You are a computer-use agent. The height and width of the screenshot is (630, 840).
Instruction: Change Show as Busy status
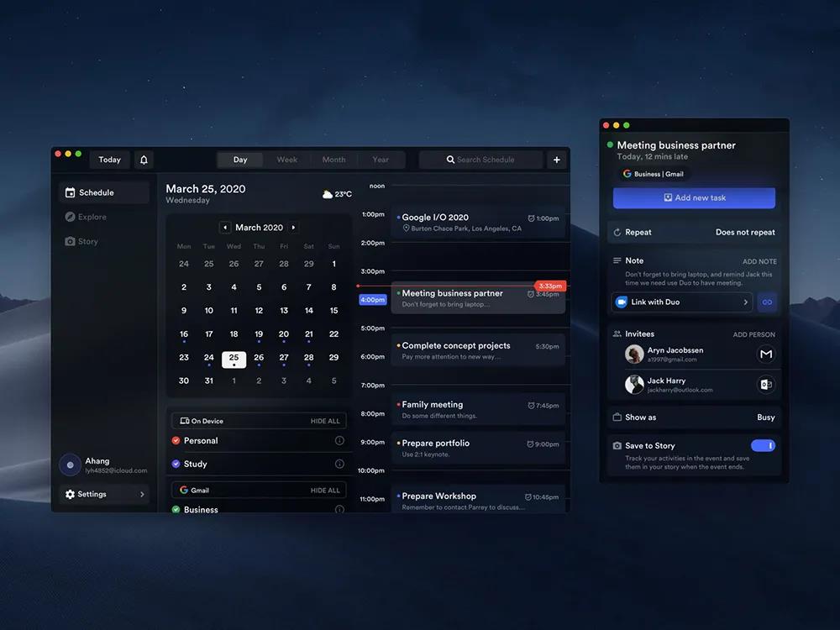point(766,417)
